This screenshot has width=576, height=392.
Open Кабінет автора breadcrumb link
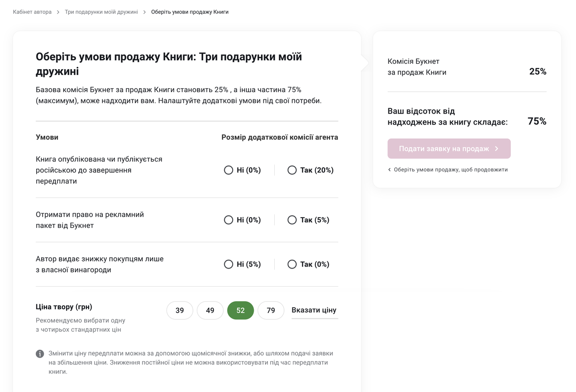[32, 12]
